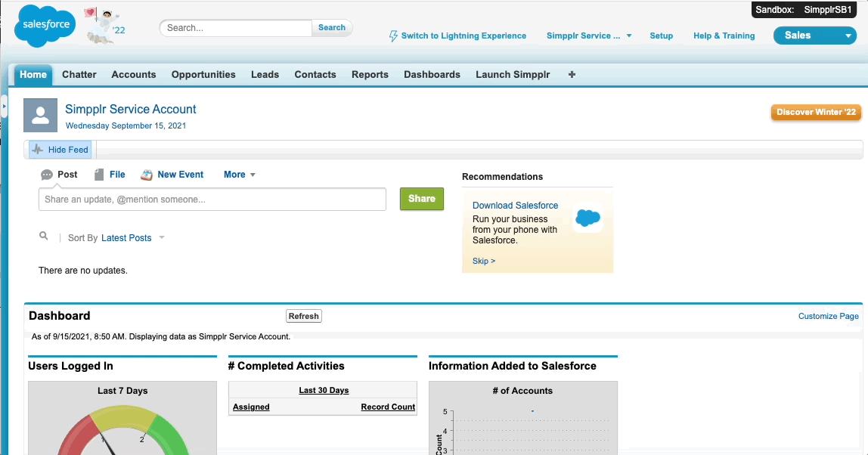The height and width of the screenshot is (455, 868).
Task: Select the File attachment icon
Action: click(99, 175)
